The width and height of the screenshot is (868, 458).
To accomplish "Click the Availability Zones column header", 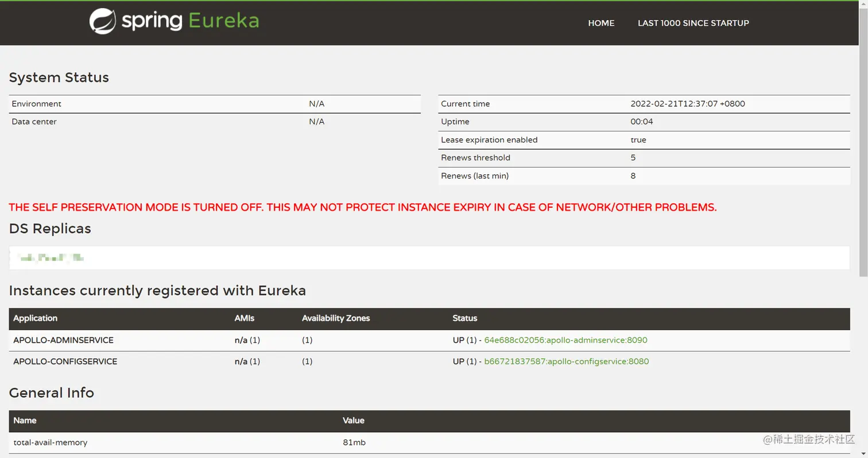I will click(336, 319).
